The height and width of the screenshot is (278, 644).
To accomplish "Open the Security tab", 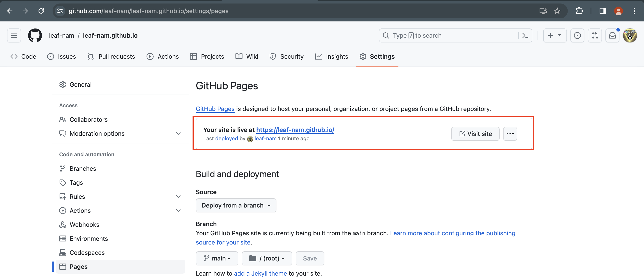I will pyautogui.click(x=287, y=56).
